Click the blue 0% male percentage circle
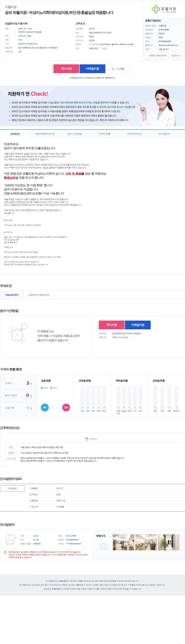 (x=45, y=408)
